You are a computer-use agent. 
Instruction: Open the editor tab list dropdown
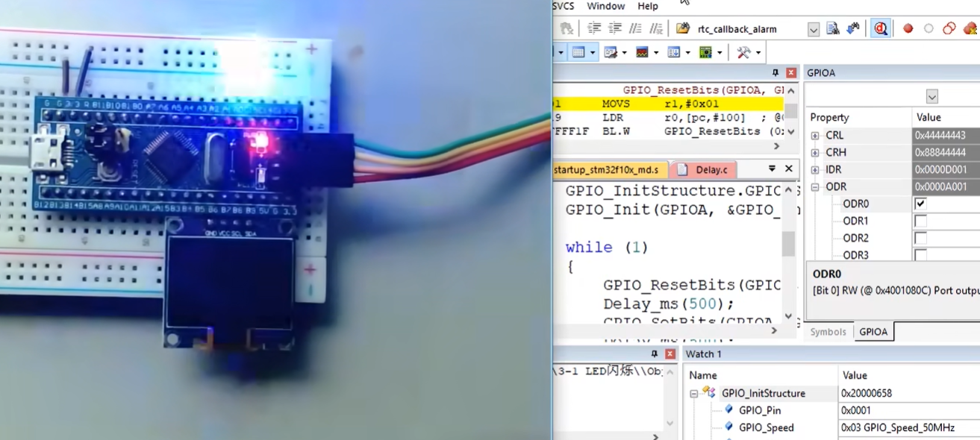[x=772, y=169]
